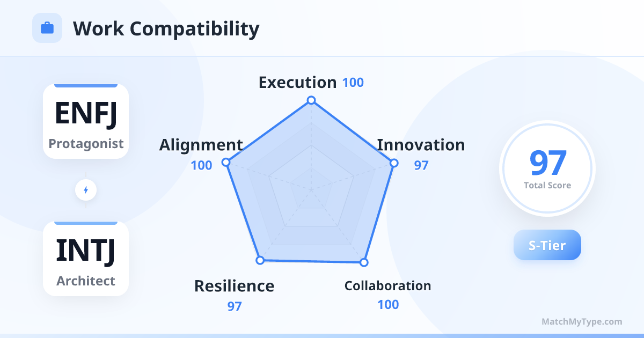Click the lightning bolt icon between types

click(x=86, y=190)
